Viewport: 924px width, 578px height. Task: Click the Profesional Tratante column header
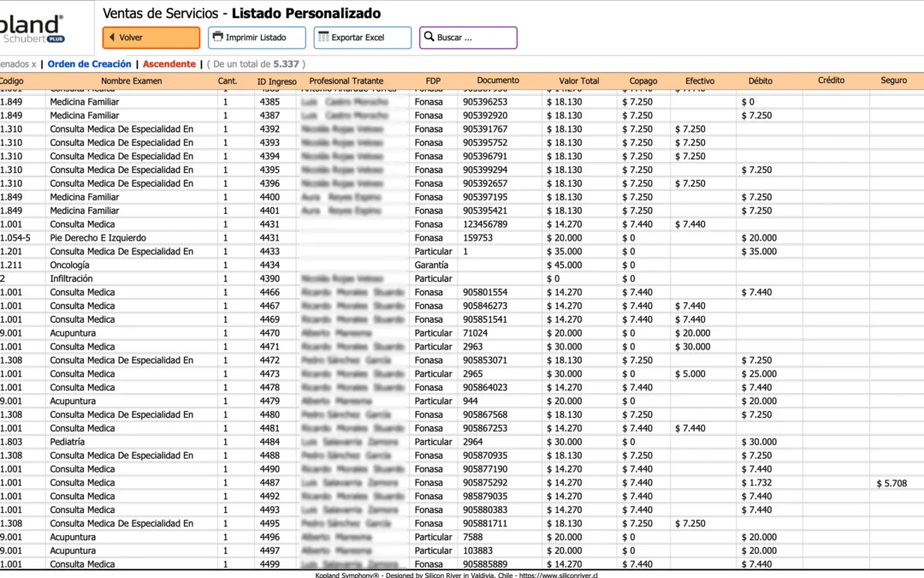click(346, 80)
